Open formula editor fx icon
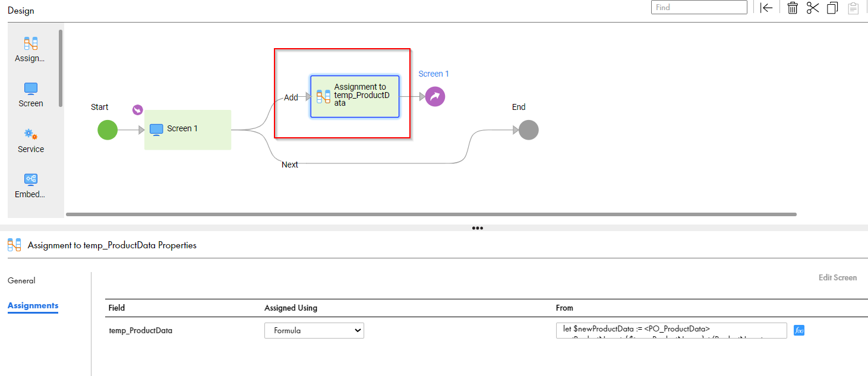Image resolution: width=868 pixels, height=376 pixels. click(x=799, y=330)
